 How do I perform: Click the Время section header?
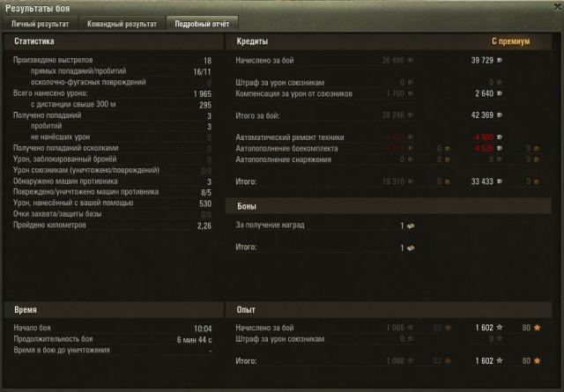[x=26, y=310]
